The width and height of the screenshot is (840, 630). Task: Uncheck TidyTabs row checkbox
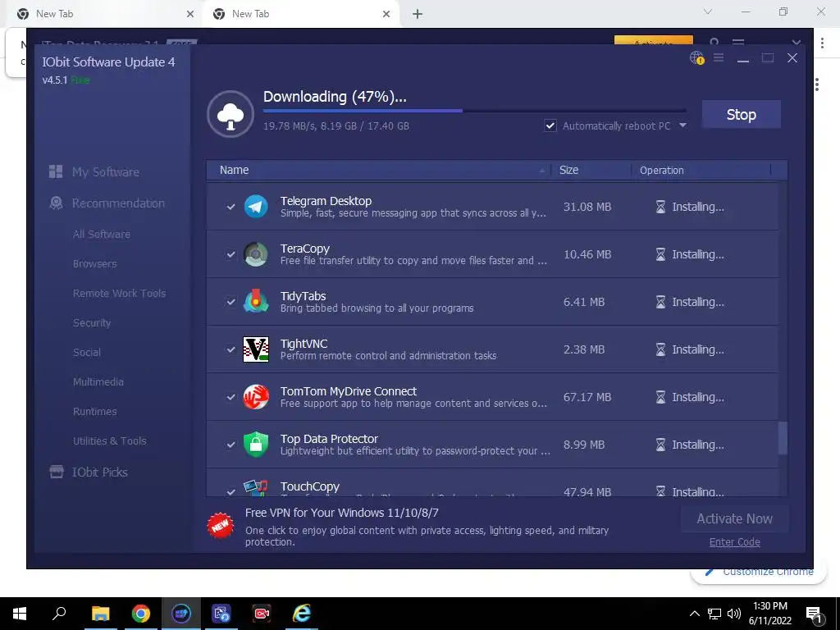click(x=231, y=302)
